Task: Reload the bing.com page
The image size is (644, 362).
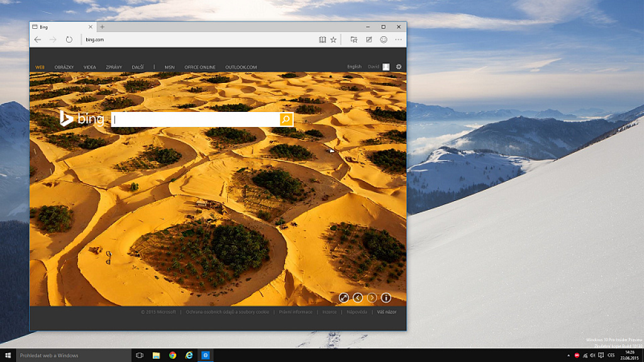Action: coord(69,40)
